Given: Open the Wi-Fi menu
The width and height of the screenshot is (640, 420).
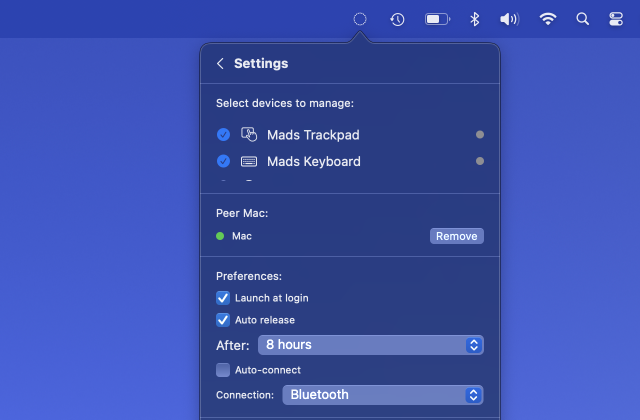Looking at the screenshot, I should point(548,19).
